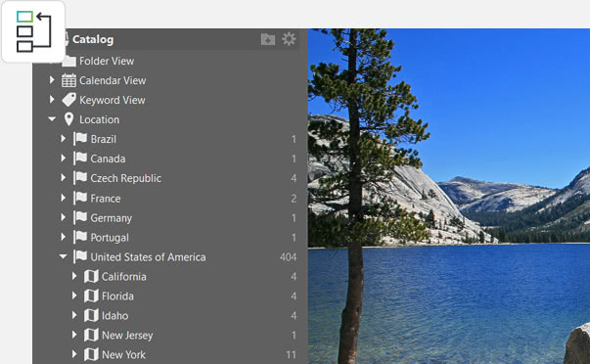Screen dimensions: 590x364
Task: Collapse United States of America node
Action: pos(63,256)
